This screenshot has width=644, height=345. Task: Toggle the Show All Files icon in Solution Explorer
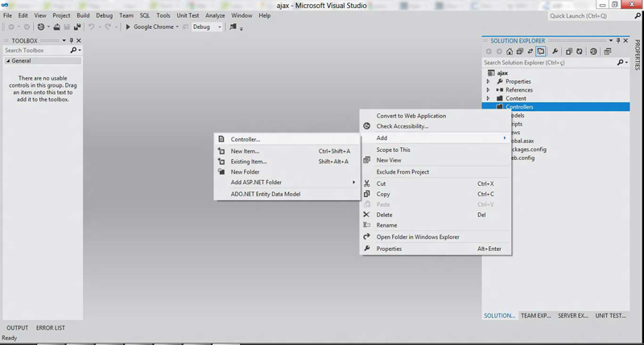(569, 51)
